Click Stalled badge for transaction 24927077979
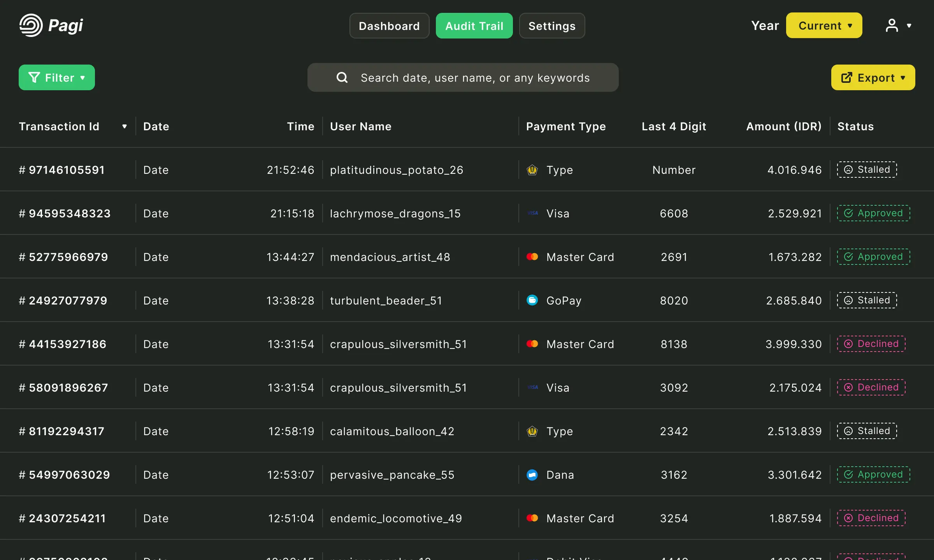This screenshot has height=560, width=934. tap(867, 300)
